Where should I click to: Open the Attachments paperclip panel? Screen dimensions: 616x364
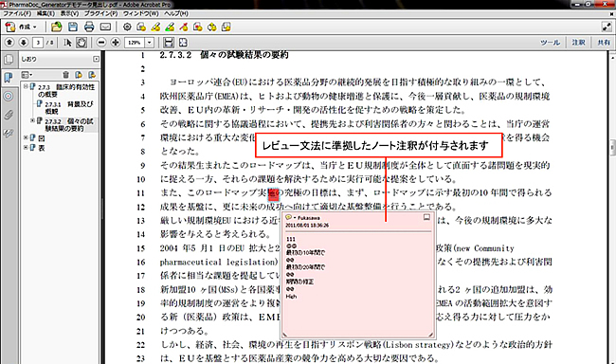pyautogui.click(x=9, y=115)
